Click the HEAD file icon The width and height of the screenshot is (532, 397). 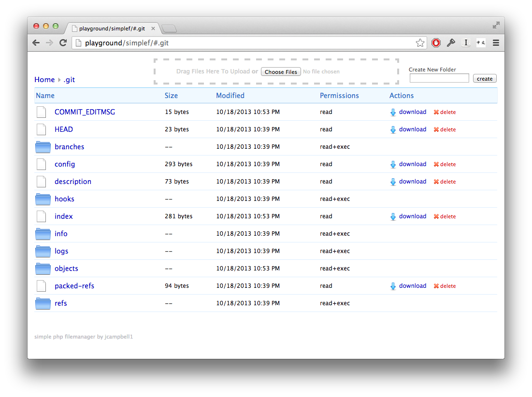coord(42,129)
